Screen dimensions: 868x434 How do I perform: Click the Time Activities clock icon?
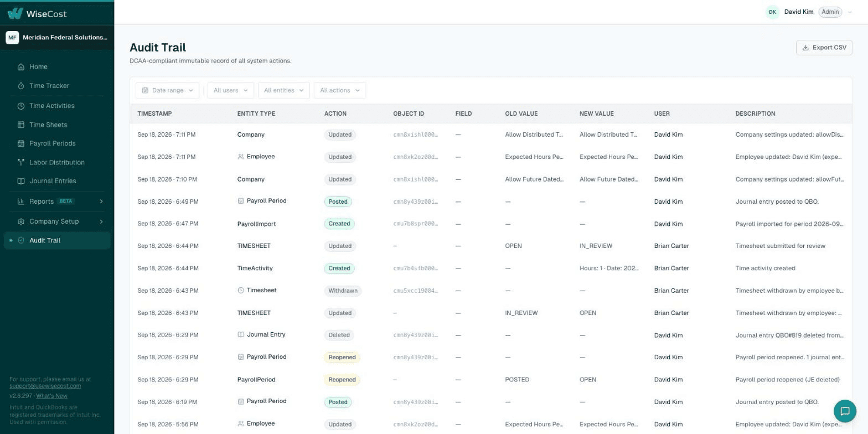pos(21,106)
